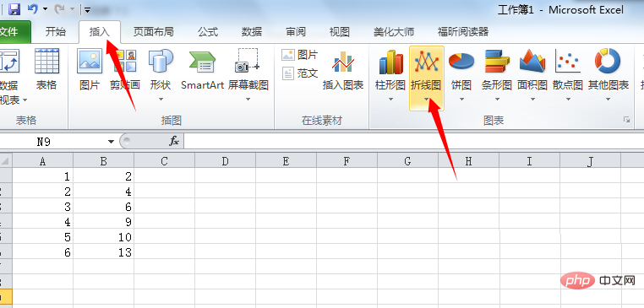Image resolution: width=644 pixels, height=308 pixels.
Task: Click the 其他图表 doughnut chart icon
Action: [x=608, y=62]
